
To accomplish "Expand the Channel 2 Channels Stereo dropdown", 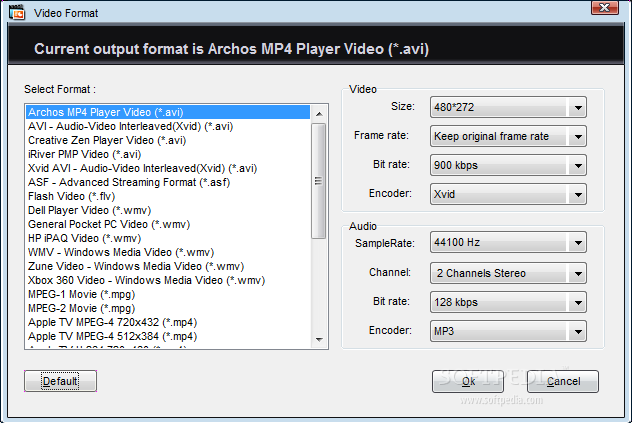I will (508, 273).
